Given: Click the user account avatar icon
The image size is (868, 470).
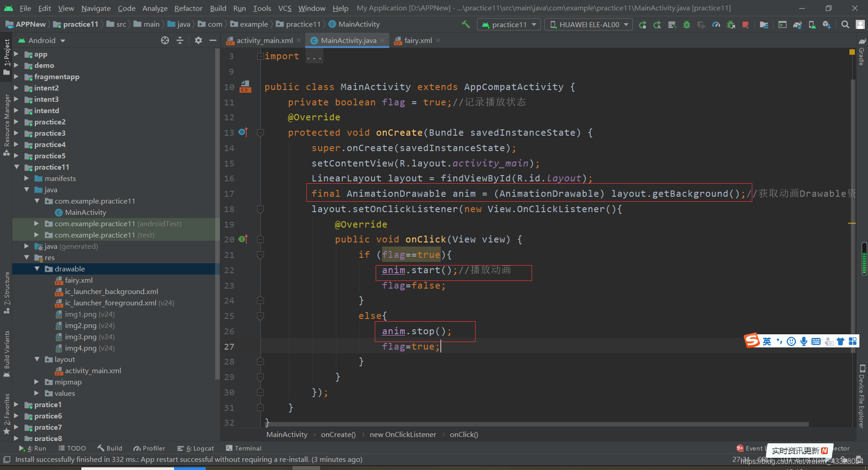Looking at the screenshot, I should pos(860,24).
